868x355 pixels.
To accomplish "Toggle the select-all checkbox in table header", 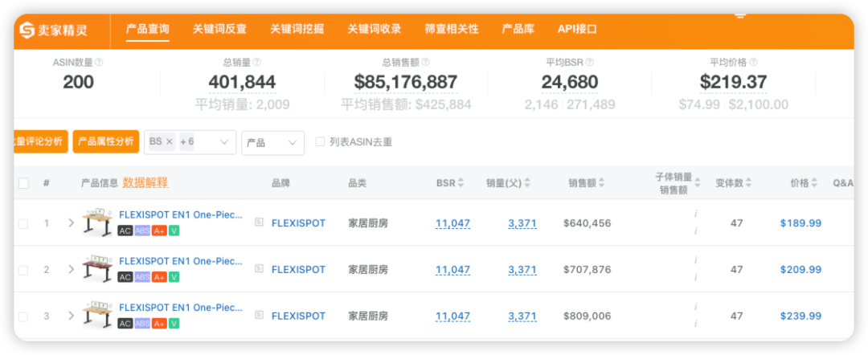I will pyautogui.click(x=23, y=183).
